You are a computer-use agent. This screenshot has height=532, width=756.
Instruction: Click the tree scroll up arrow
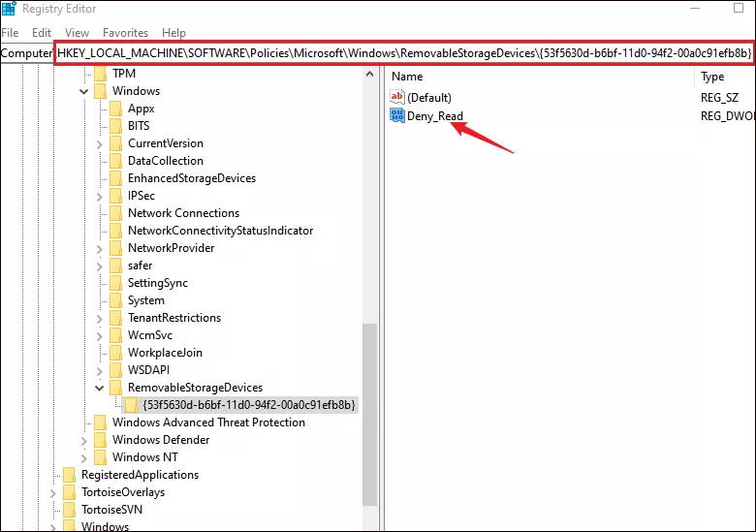[x=370, y=75]
